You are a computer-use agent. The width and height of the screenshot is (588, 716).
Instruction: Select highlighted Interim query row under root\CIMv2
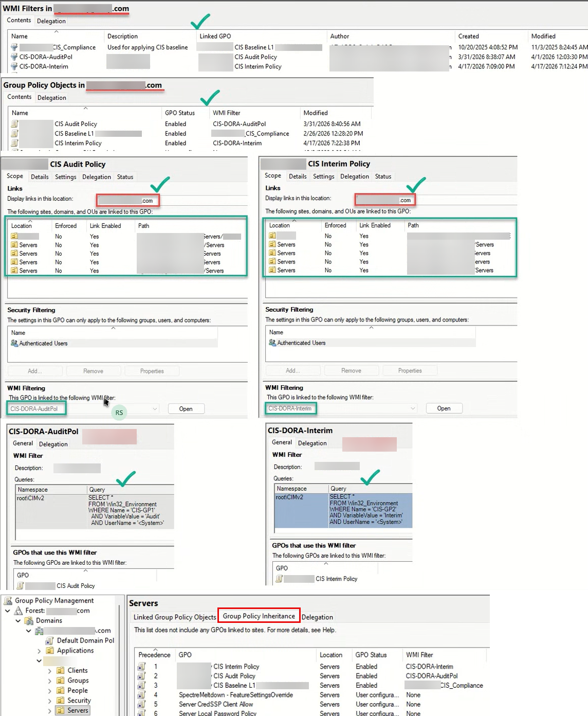point(343,510)
